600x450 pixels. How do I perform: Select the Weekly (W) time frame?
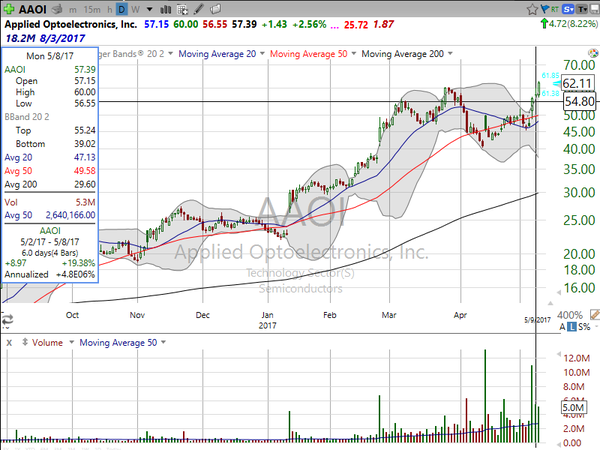135,9
